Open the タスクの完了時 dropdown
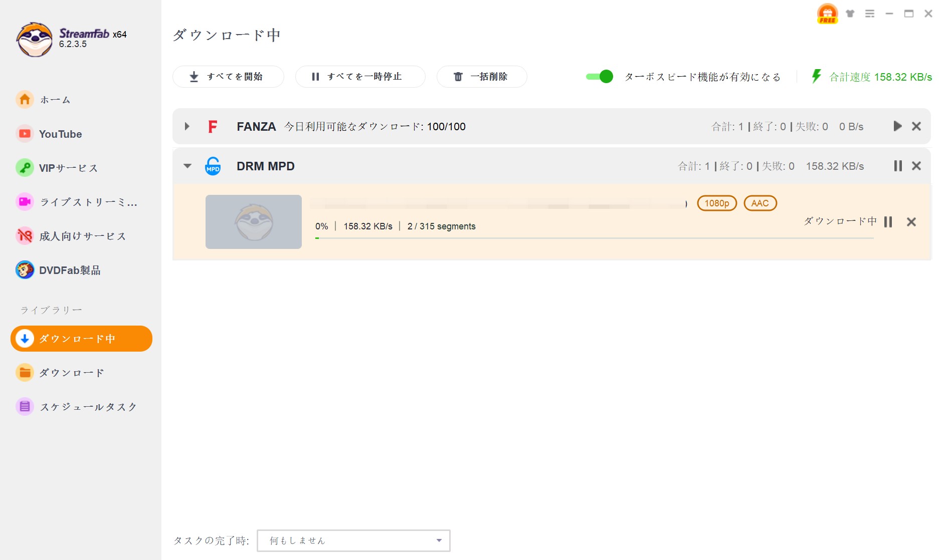 [x=353, y=540]
